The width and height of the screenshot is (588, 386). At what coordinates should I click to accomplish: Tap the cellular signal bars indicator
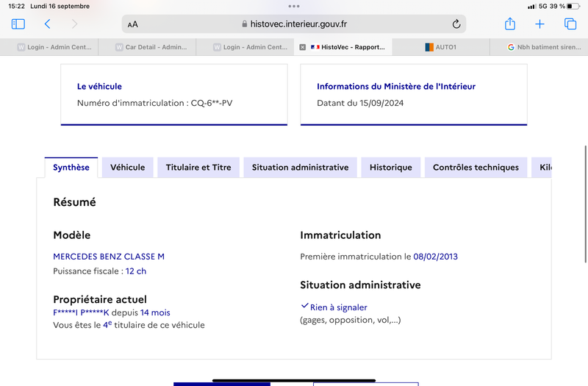click(x=531, y=7)
